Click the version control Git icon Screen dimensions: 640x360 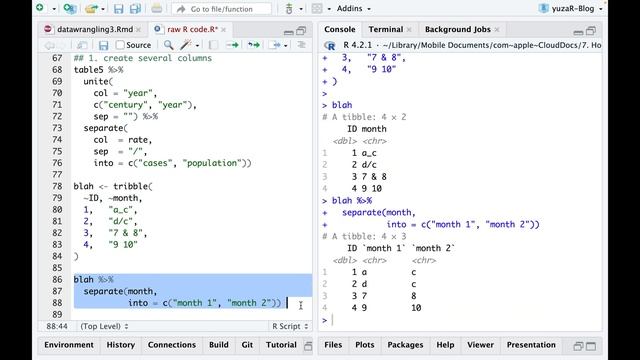[x=289, y=9]
